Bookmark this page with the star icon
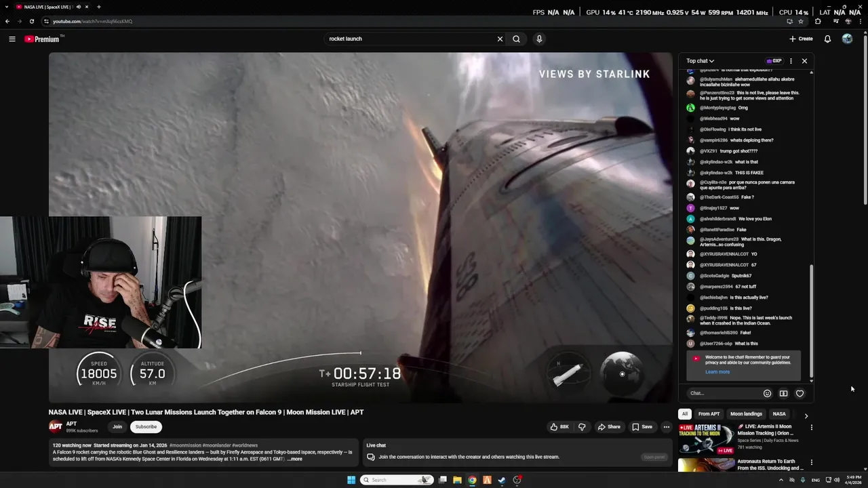This screenshot has width=868, height=488. [801, 21]
